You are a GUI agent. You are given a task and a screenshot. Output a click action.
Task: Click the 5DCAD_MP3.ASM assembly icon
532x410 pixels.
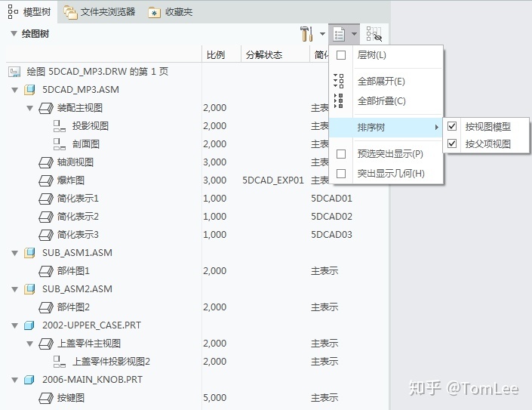point(29,90)
